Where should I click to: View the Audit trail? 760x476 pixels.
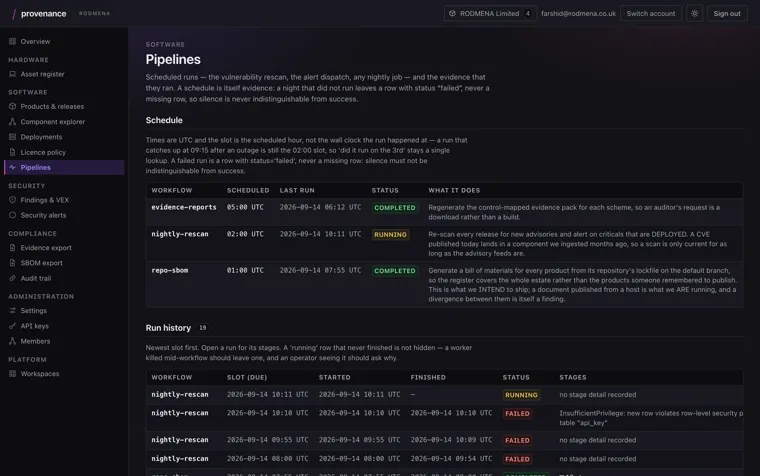click(x=63, y=278)
